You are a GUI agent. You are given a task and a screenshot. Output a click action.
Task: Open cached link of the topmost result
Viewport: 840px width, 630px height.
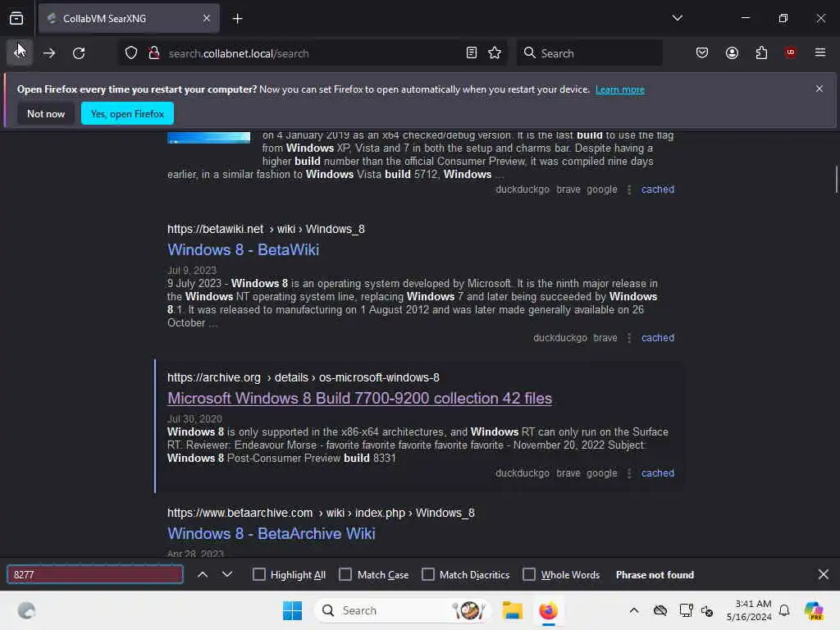pos(657,189)
